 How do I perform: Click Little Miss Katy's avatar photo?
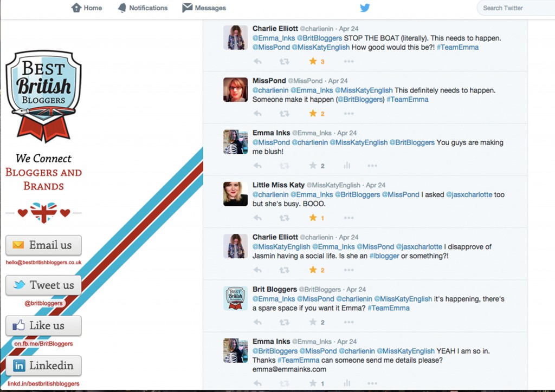(235, 194)
